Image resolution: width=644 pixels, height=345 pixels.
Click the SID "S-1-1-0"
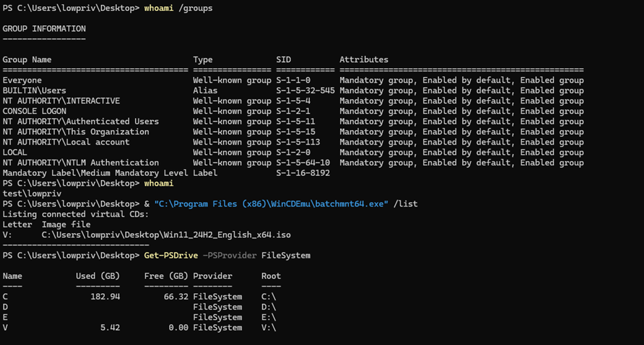293,80
